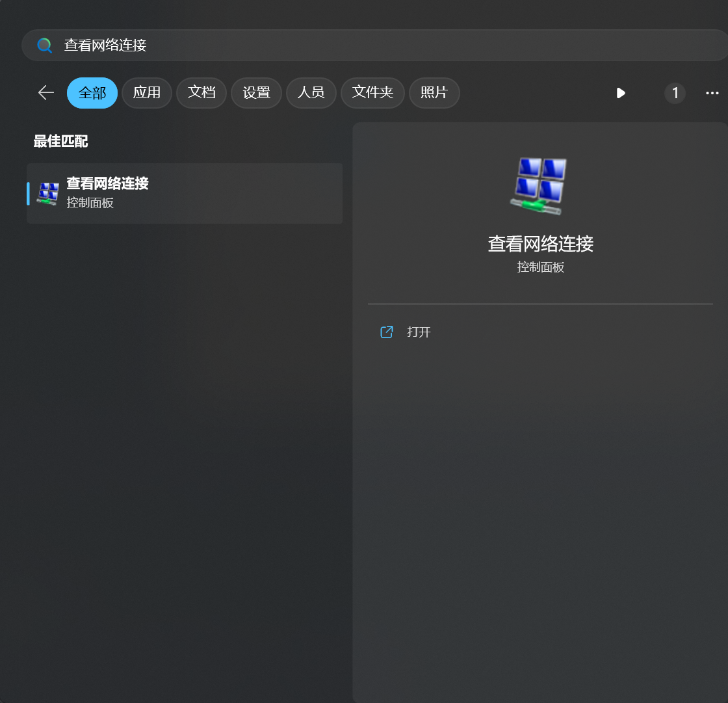Select the 全部 filter tab
Image resolution: width=728 pixels, height=703 pixels.
click(92, 93)
